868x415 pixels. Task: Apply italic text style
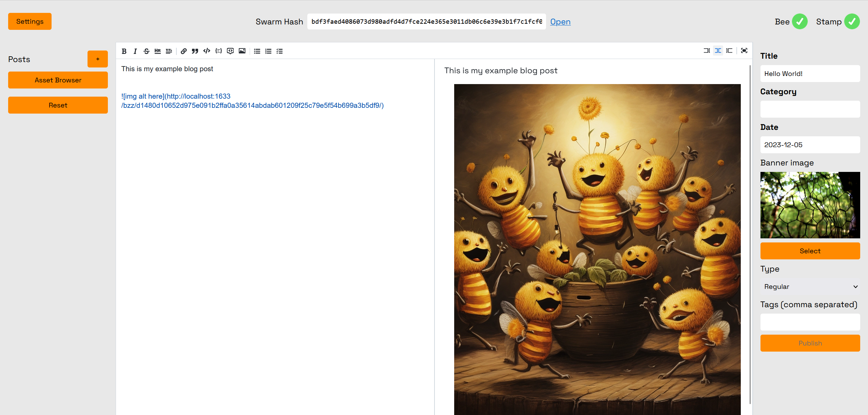tap(135, 51)
